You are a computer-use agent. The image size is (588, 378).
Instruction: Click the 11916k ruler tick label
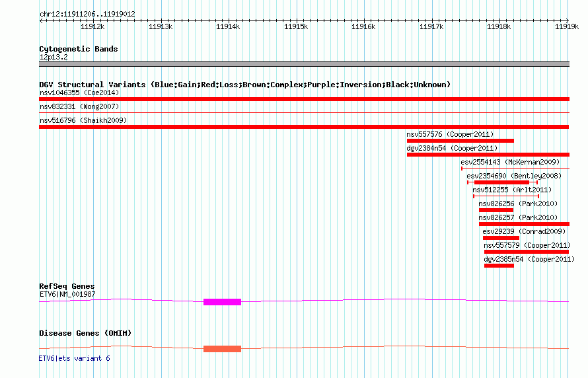point(363,26)
